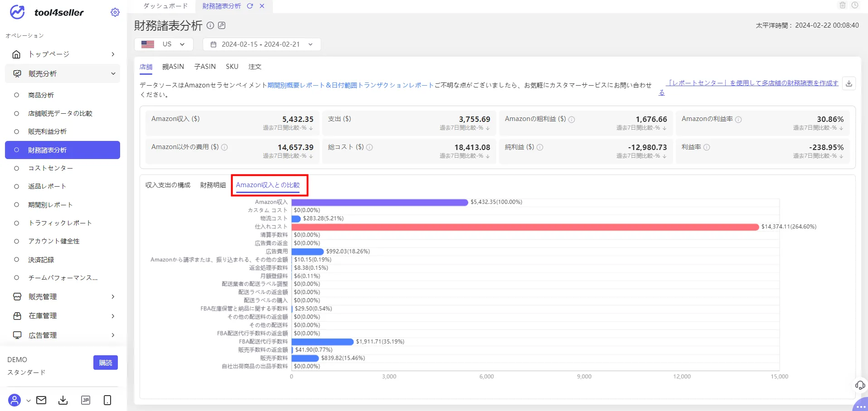Click info icon next to 総コスト
868x411 pixels.
coord(369,147)
